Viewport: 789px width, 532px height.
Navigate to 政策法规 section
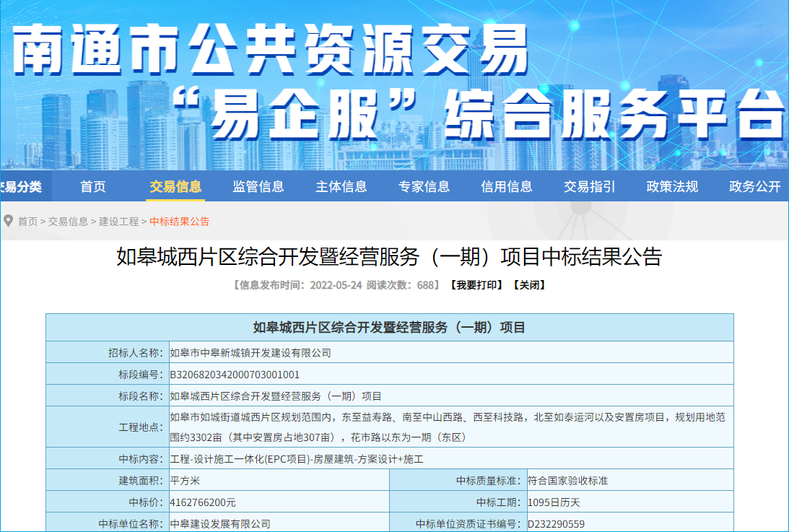(672, 187)
